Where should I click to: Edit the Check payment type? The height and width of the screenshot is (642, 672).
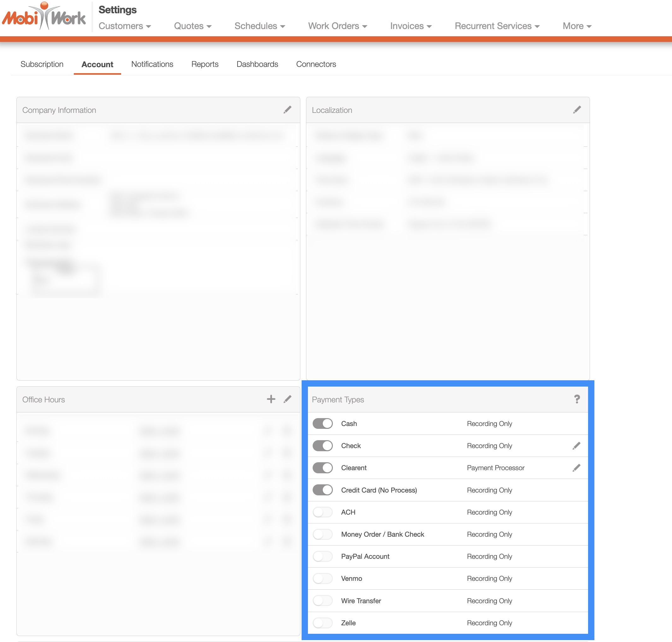click(x=576, y=446)
